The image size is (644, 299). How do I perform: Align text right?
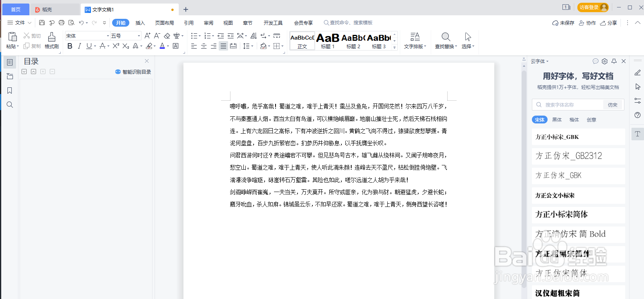coord(214,46)
